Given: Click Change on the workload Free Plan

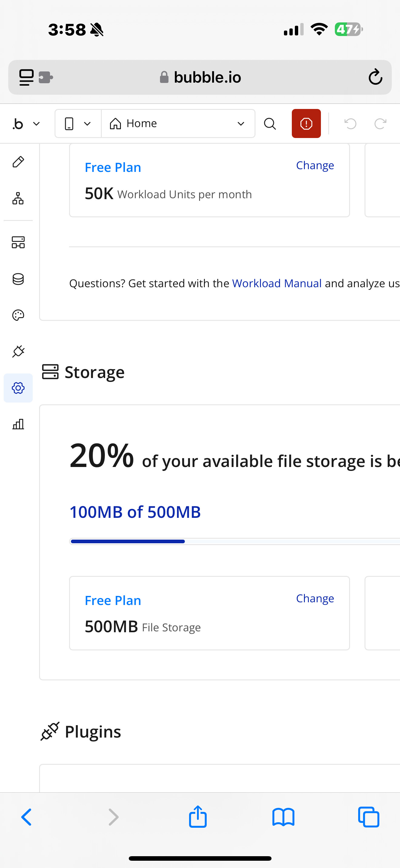Looking at the screenshot, I should click(315, 166).
